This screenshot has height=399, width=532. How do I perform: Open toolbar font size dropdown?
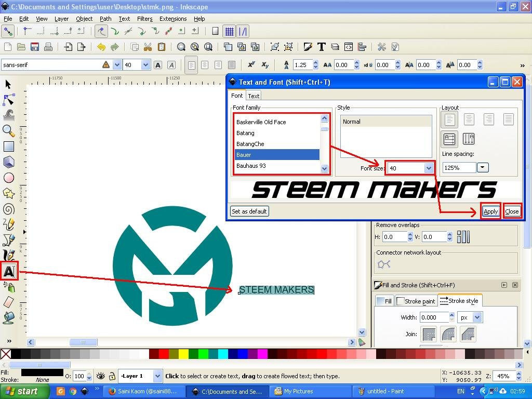[x=145, y=65]
